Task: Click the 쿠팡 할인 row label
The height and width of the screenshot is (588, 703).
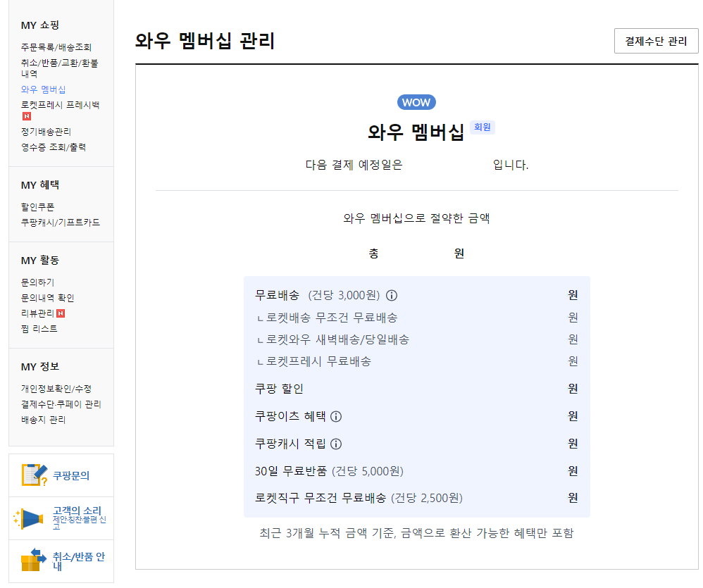Action: click(x=279, y=389)
